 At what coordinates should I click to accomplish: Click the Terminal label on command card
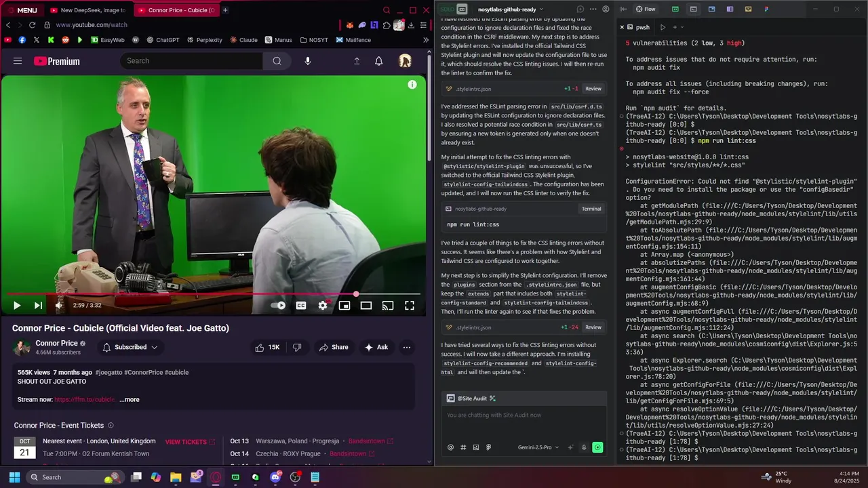(x=591, y=209)
